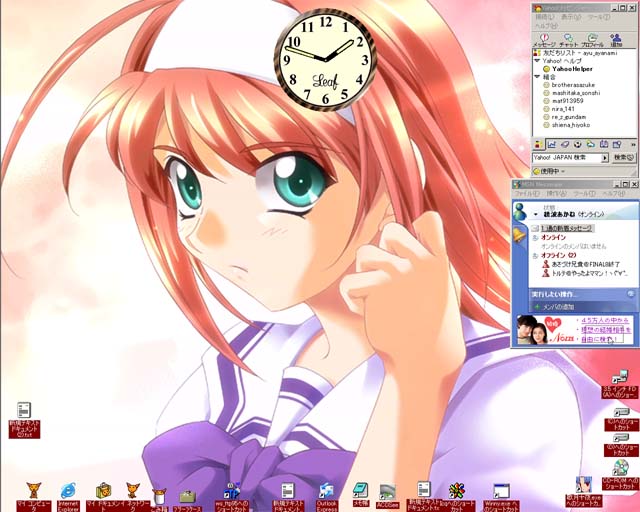Viewport: 640px width, 512px height.
Task: Select contact nira_141
Action: (559, 109)
